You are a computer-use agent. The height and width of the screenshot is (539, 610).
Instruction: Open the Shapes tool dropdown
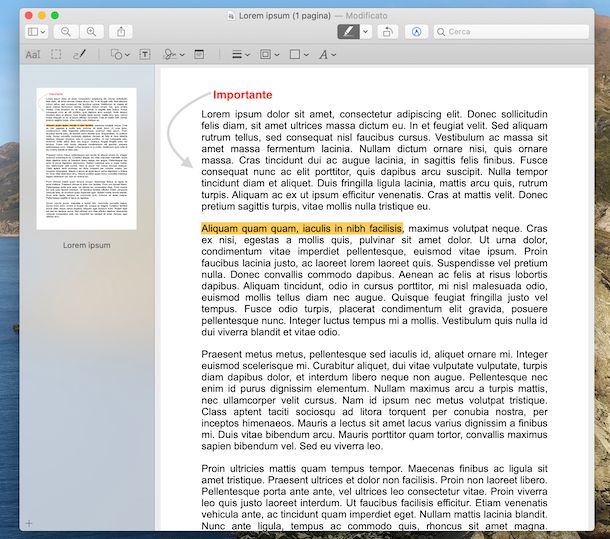[x=120, y=54]
